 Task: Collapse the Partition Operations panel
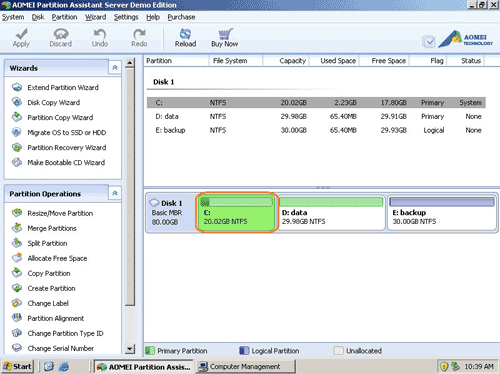pyautogui.click(x=115, y=193)
